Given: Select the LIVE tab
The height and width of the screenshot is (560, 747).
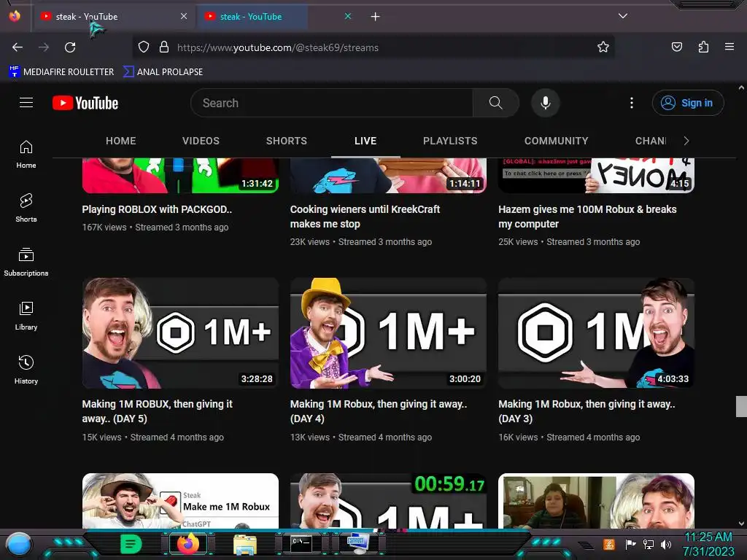Looking at the screenshot, I should (x=365, y=141).
